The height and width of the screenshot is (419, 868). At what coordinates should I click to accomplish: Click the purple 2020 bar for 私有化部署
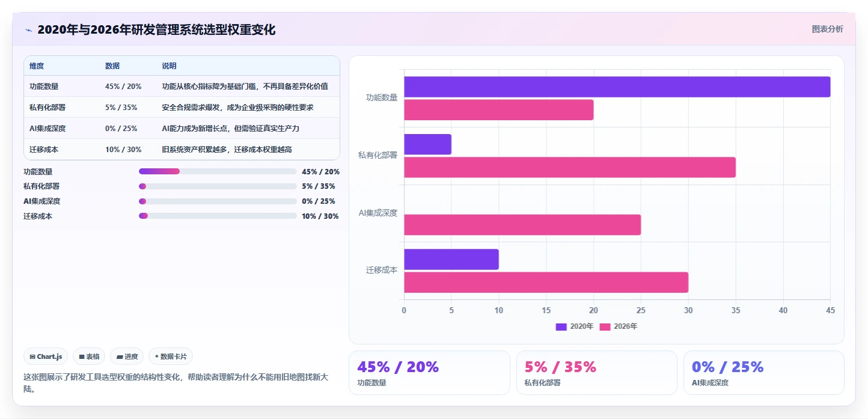pyautogui.click(x=427, y=144)
